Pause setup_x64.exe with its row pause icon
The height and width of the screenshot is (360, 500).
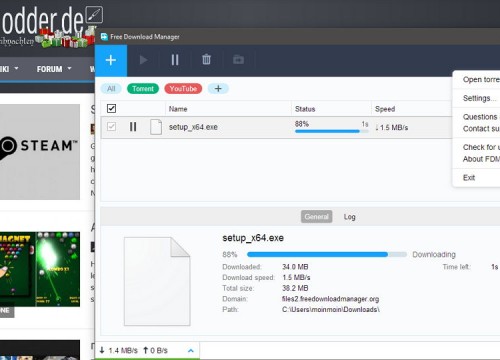click(133, 127)
